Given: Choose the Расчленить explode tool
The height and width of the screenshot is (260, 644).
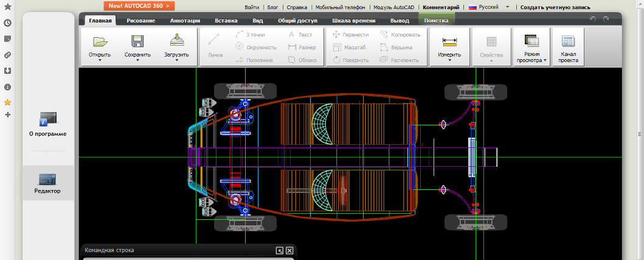Looking at the screenshot, I should (x=399, y=60).
